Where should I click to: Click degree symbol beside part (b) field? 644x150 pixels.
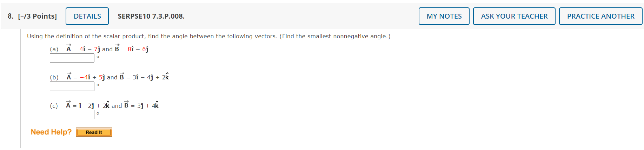point(98,85)
